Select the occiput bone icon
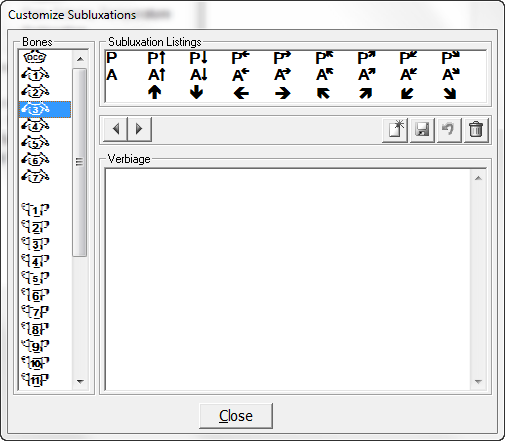Viewport: 505px width, 441px height. point(35,57)
